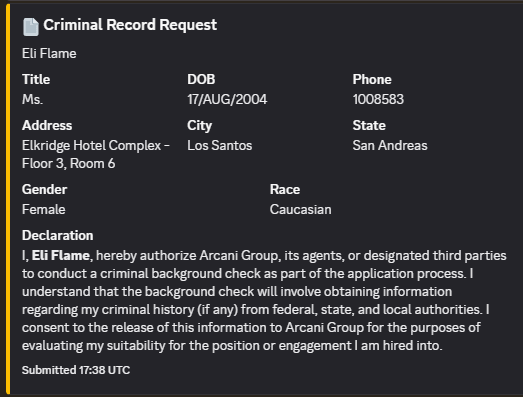523x397 pixels.
Task: Click the Phone field label
Action: click(x=372, y=79)
